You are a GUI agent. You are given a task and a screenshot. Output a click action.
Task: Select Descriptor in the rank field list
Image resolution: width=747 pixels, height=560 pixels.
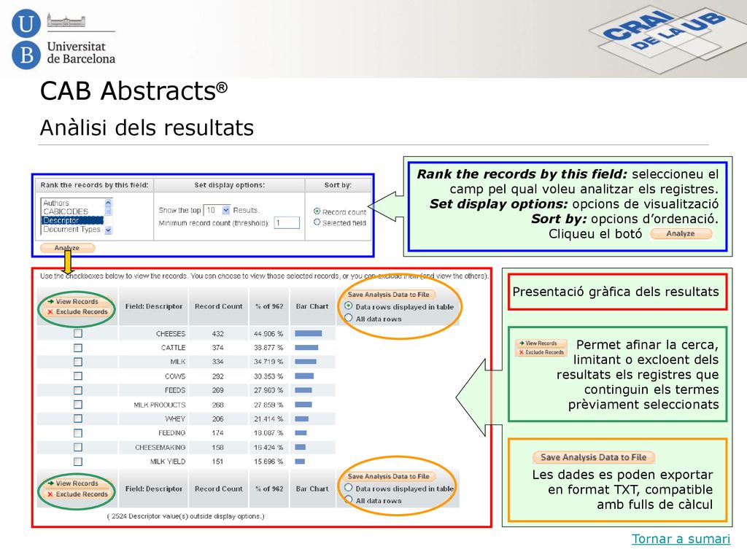(x=72, y=220)
